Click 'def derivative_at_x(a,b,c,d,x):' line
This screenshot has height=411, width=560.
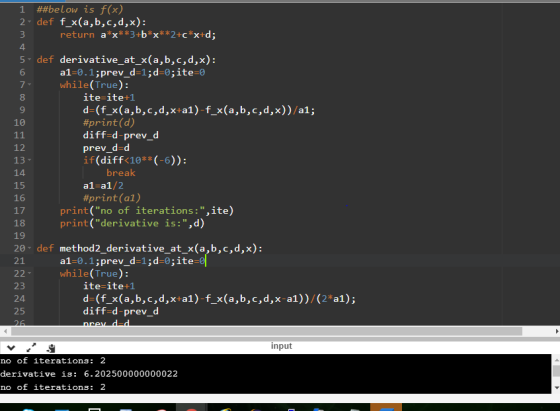point(126,60)
